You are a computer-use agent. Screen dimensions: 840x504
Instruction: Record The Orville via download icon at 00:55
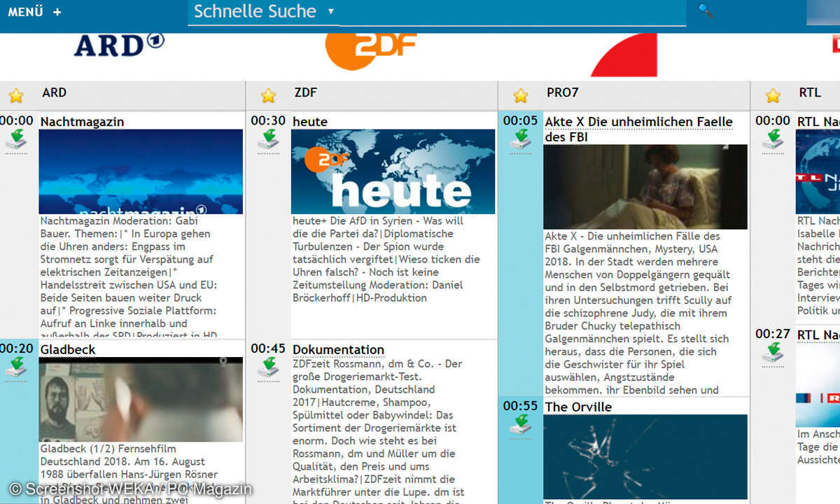click(x=520, y=426)
